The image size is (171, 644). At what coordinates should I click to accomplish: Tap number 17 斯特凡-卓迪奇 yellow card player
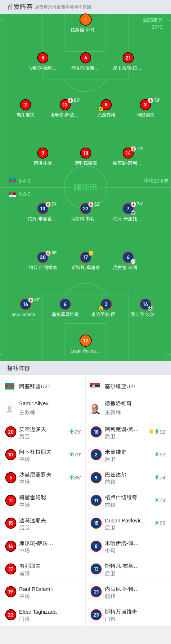pyautogui.click(x=85, y=257)
